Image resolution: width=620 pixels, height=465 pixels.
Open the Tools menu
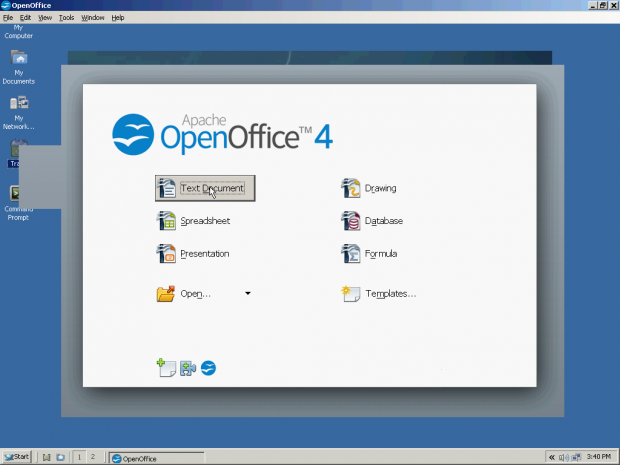(x=66, y=17)
